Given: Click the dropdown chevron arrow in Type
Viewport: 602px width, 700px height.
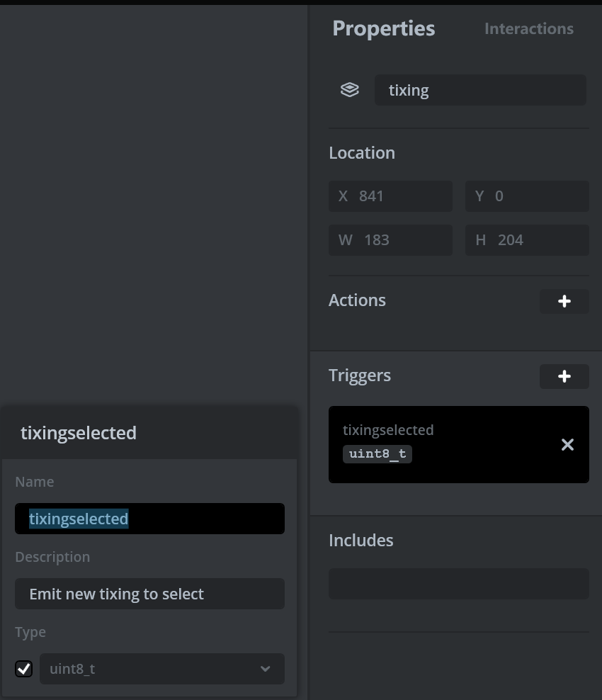Looking at the screenshot, I should coord(266,669).
